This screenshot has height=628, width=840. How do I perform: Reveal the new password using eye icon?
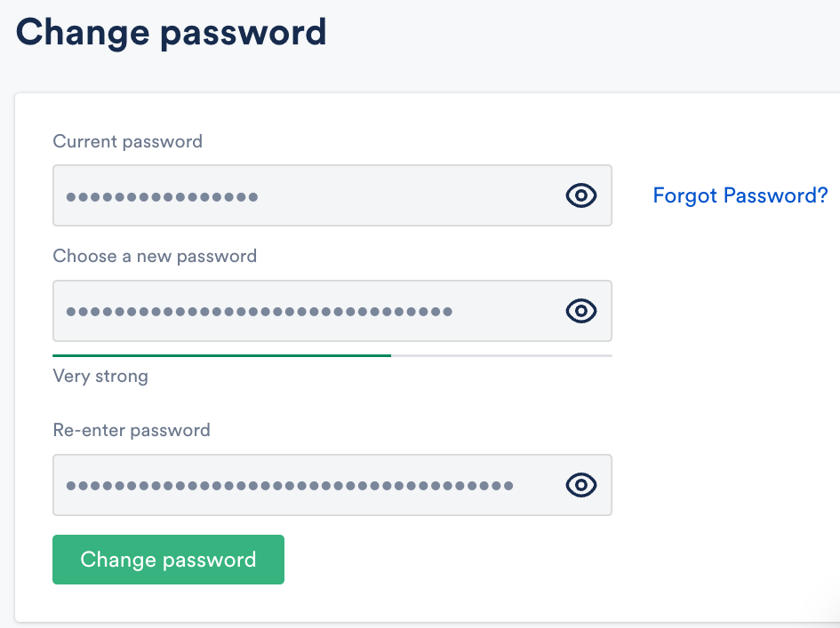pos(580,311)
